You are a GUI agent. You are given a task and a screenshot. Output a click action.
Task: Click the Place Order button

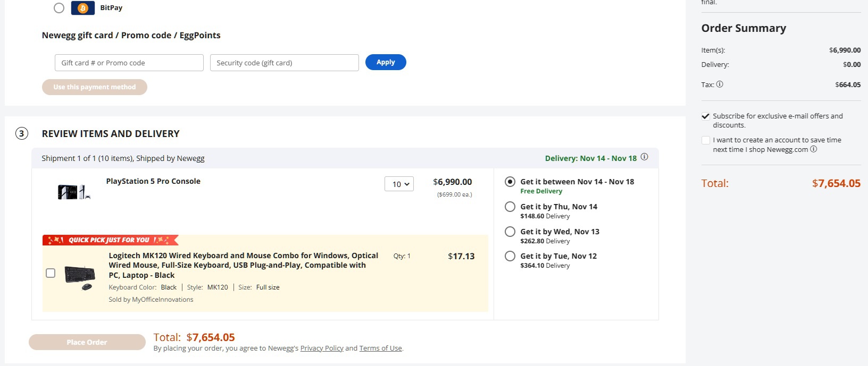pos(87,342)
